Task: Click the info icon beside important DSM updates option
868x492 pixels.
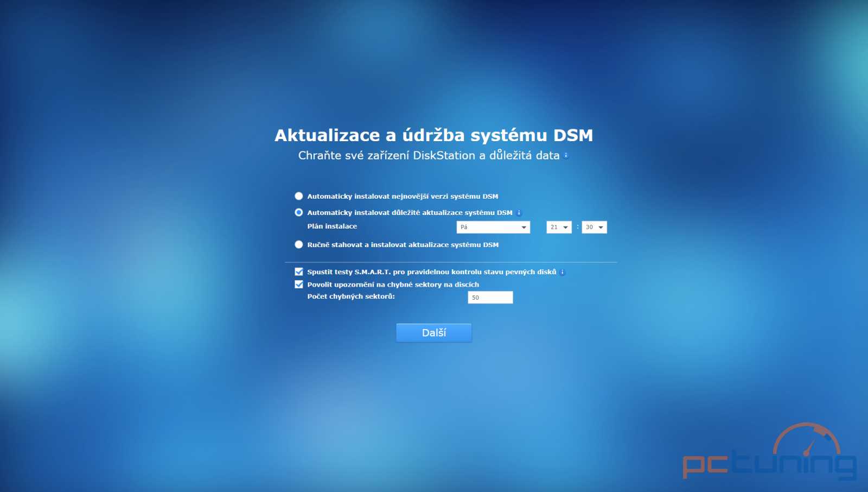Action: tap(519, 213)
